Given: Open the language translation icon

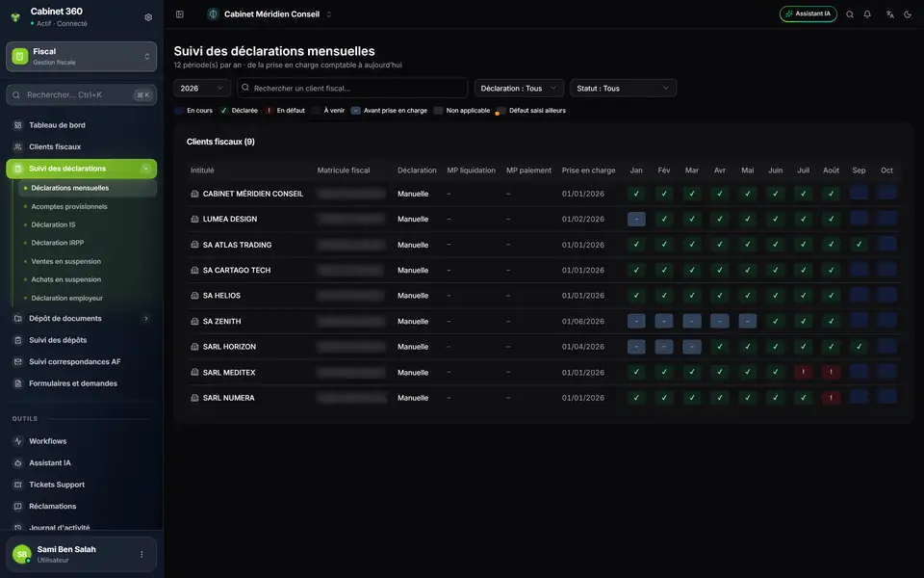Looking at the screenshot, I should tap(889, 14).
